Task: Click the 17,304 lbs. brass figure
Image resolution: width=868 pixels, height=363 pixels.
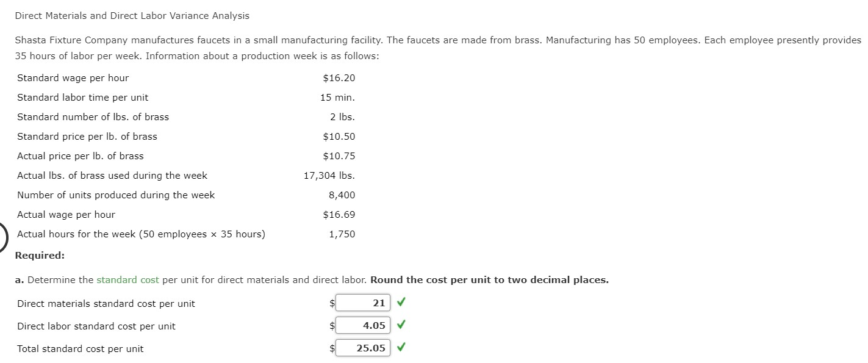Action: [x=329, y=175]
